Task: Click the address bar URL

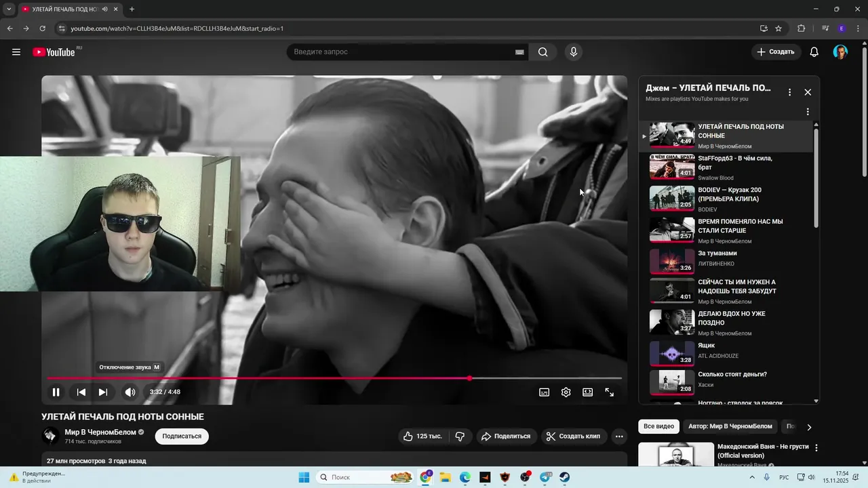Action: coord(177,28)
